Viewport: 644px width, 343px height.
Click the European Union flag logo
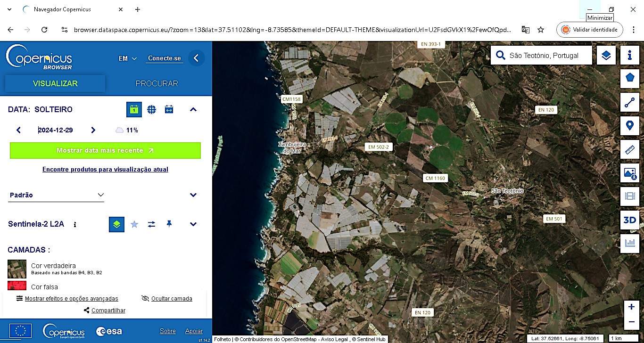pyautogui.click(x=20, y=331)
